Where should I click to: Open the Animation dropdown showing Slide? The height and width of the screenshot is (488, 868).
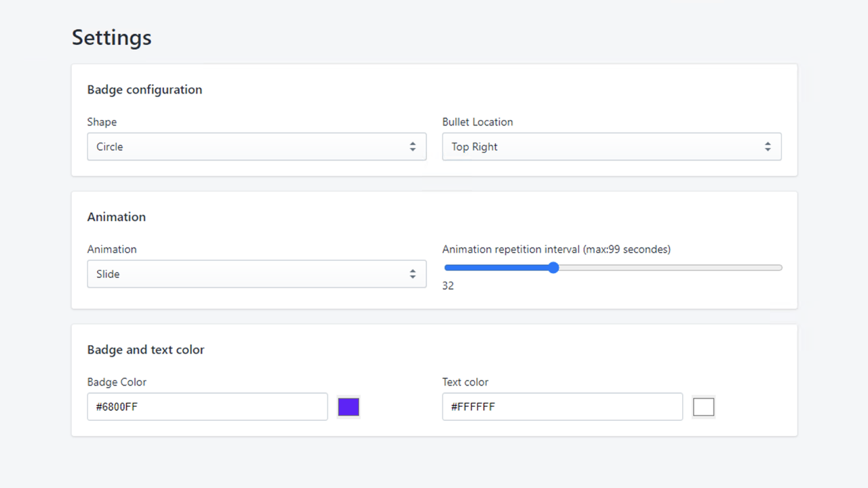(x=256, y=274)
